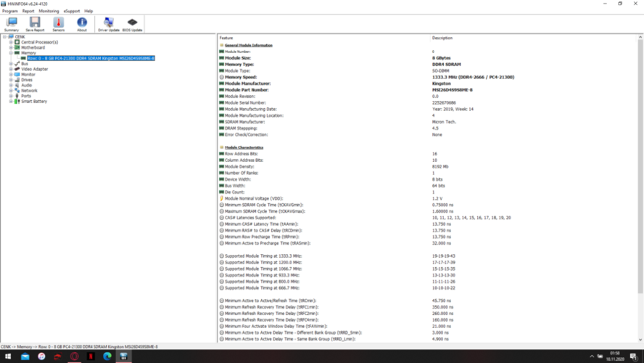Screen dimensions: 644x363
Task: Open BIOS Update chip icon
Action: [x=132, y=24]
